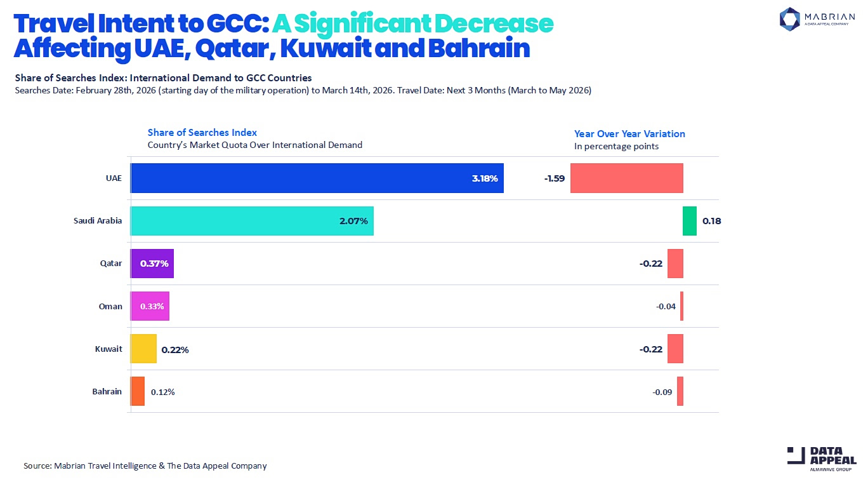868x489 pixels.
Task: Click the Mabrian logo icon
Action: pyautogui.click(x=791, y=18)
